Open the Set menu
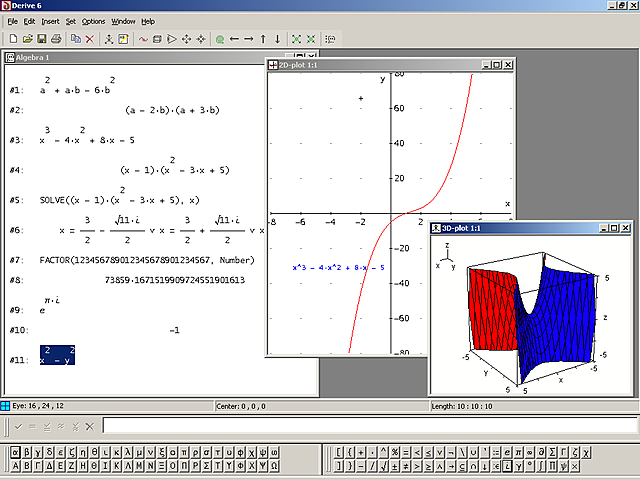 (x=71, y=22)
